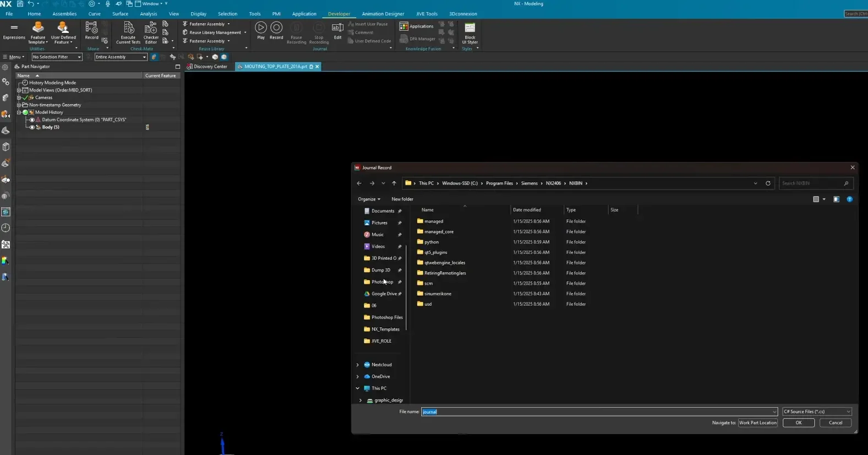Run Execute Current Tests

click(x=128, y=32)
